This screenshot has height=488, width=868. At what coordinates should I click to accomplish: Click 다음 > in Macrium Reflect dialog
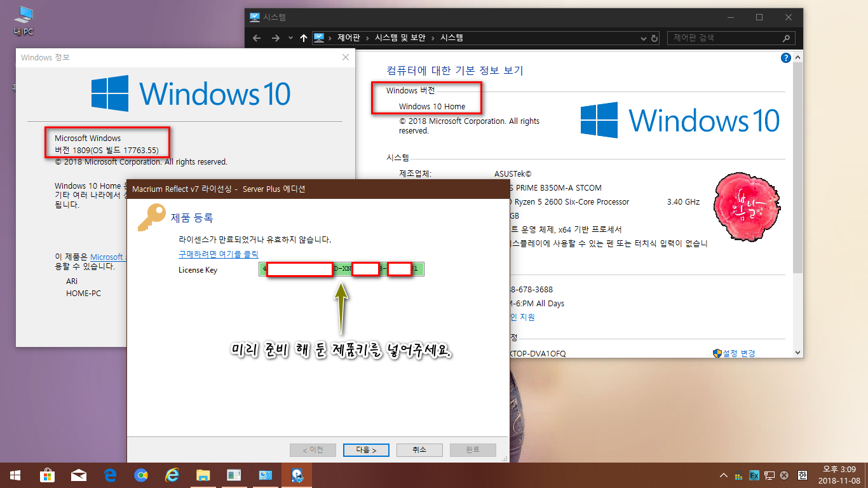click(x=366, y=450)
